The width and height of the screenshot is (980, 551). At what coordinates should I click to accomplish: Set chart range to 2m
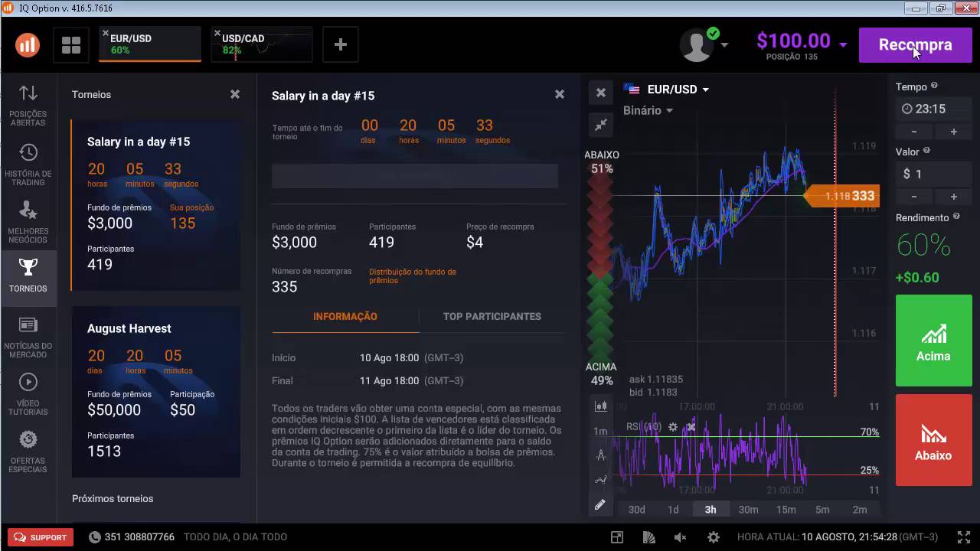click(860, 510)
